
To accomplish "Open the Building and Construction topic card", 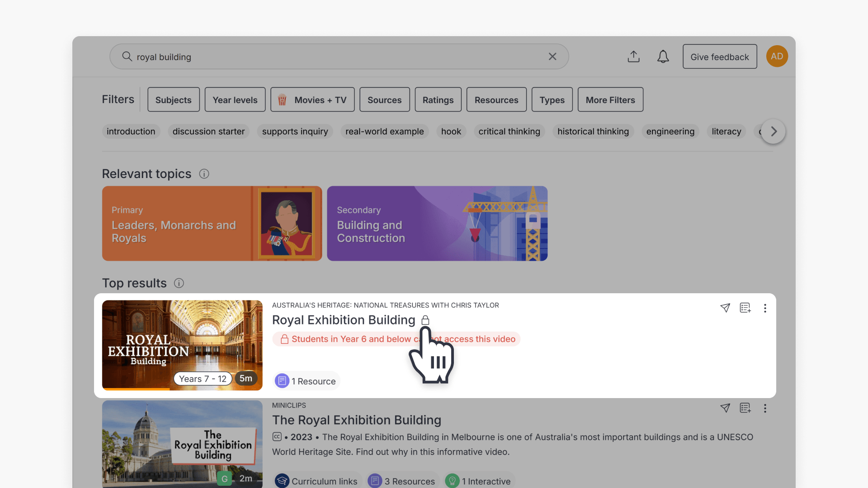I will [x=437, y=224].
